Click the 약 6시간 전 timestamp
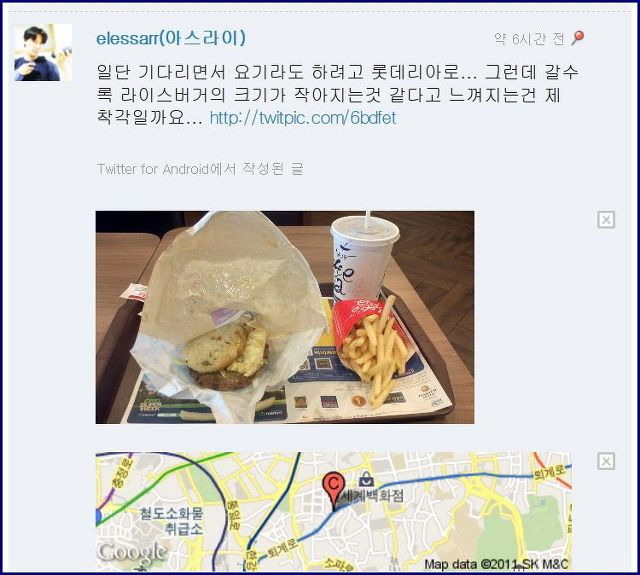Viewport: 640px width, 575px height. coord(529,39)
